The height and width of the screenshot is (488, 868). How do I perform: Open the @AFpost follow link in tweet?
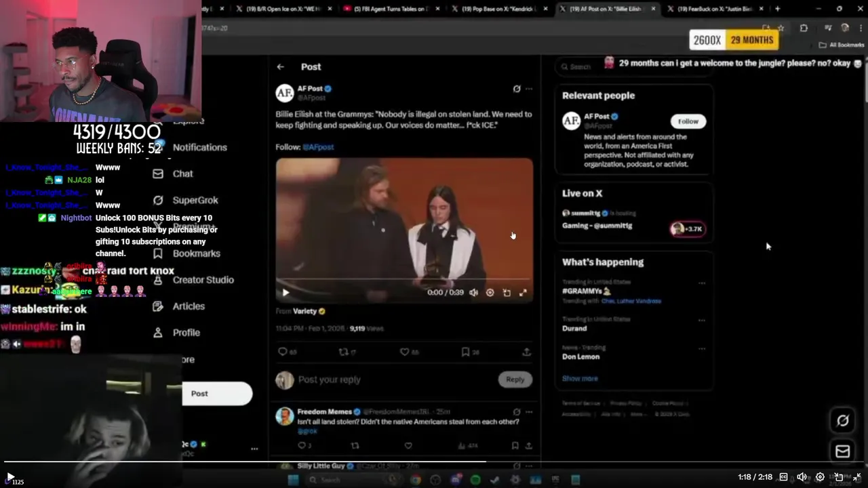coord(318,147)
